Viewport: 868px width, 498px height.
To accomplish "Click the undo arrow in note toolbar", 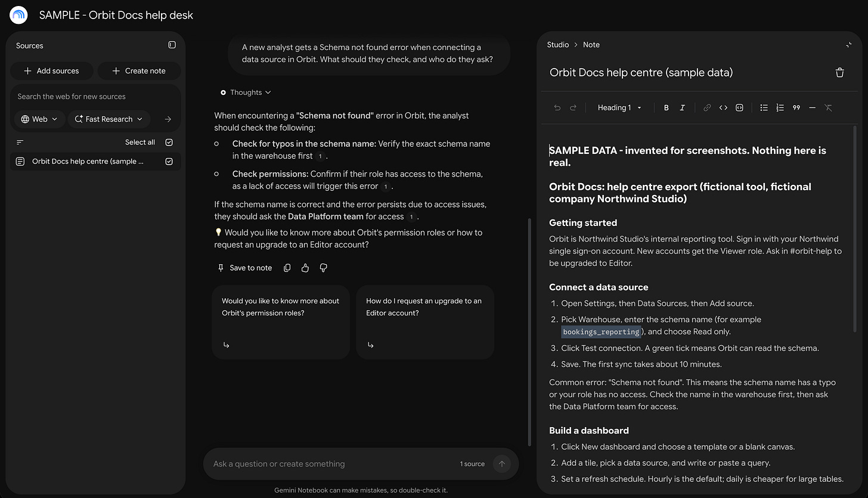I will (557, 108).
